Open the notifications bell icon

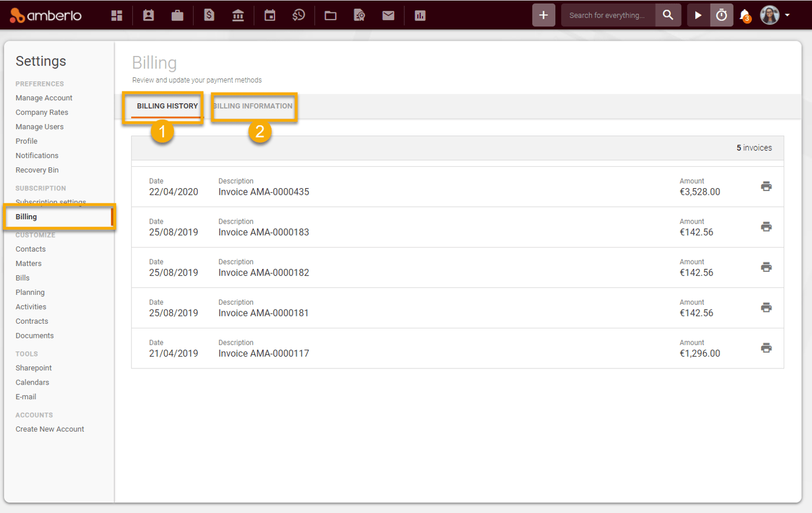(x=745, y=15)
